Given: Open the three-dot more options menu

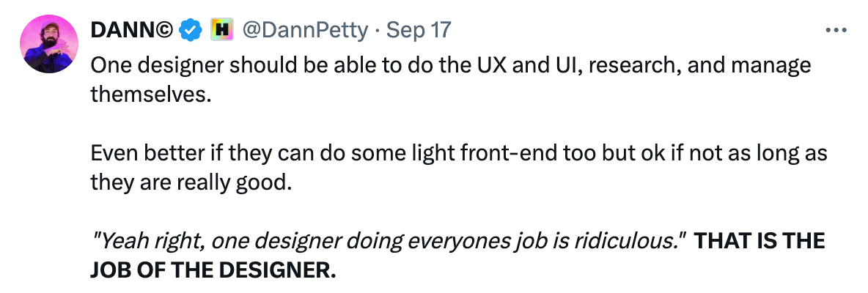Looking at the screenshot, I should tap(836, 30).
